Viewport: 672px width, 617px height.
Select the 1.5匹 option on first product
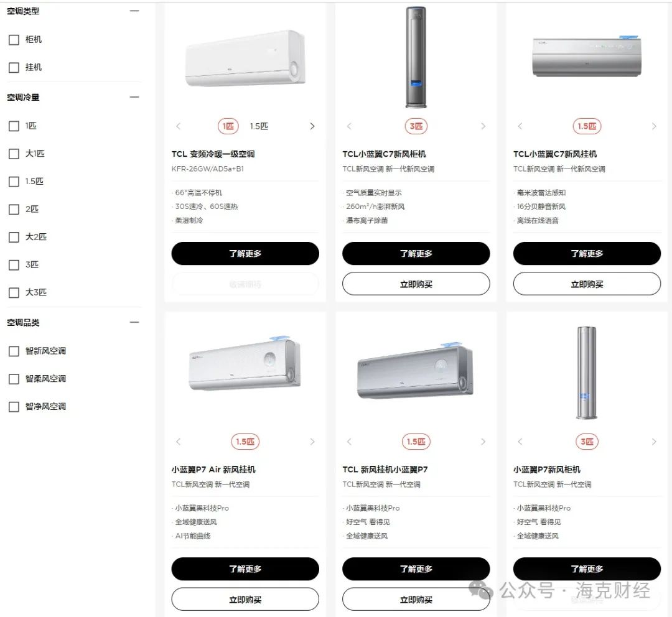pyautogui.click(x=259, y=126)
